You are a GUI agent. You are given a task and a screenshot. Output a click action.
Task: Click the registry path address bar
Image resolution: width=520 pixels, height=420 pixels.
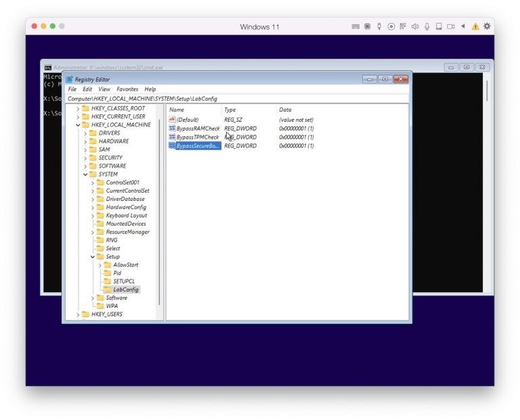coord(237,99)
